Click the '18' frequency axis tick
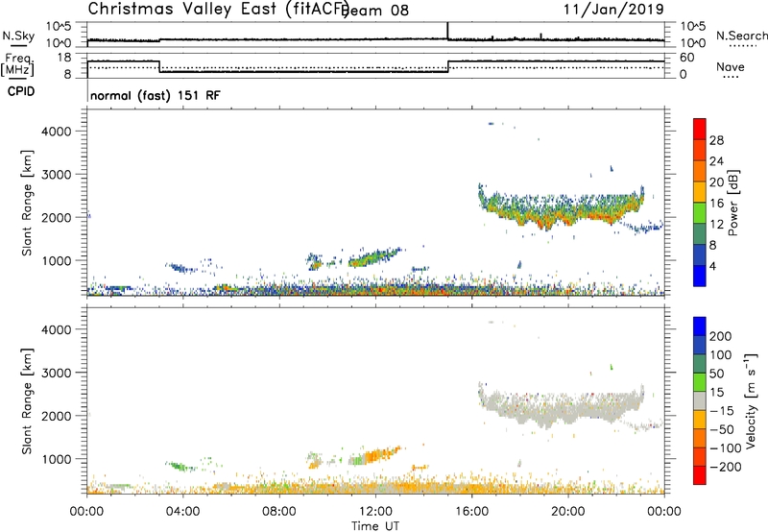The width and height of the screenshot is (768, 532). 64,58
